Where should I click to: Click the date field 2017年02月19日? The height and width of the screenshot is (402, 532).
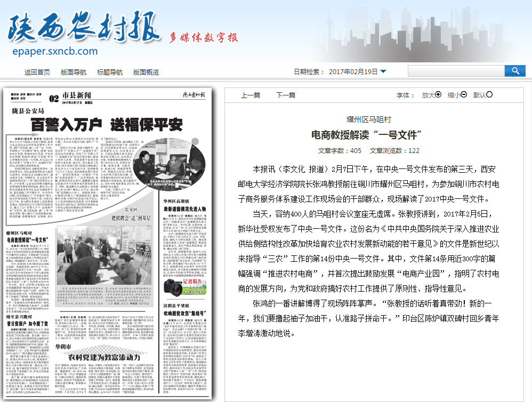[353, 71]
